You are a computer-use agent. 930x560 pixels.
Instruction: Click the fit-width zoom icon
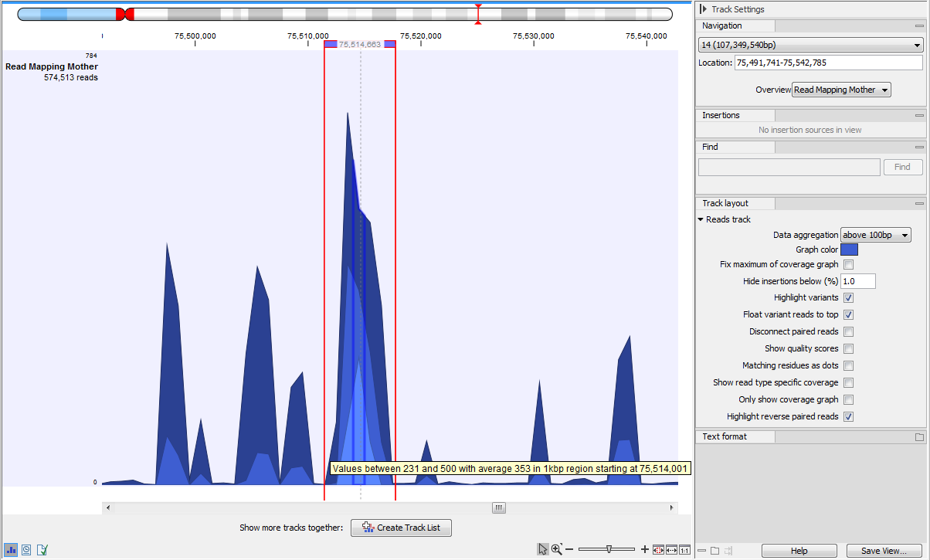pos(671,549)
